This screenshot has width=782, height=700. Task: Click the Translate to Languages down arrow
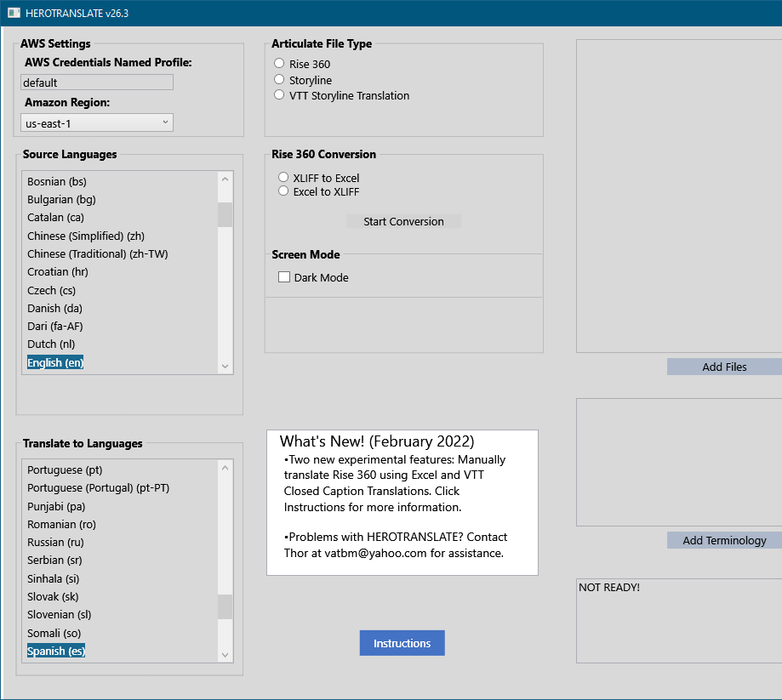(225, 655)
